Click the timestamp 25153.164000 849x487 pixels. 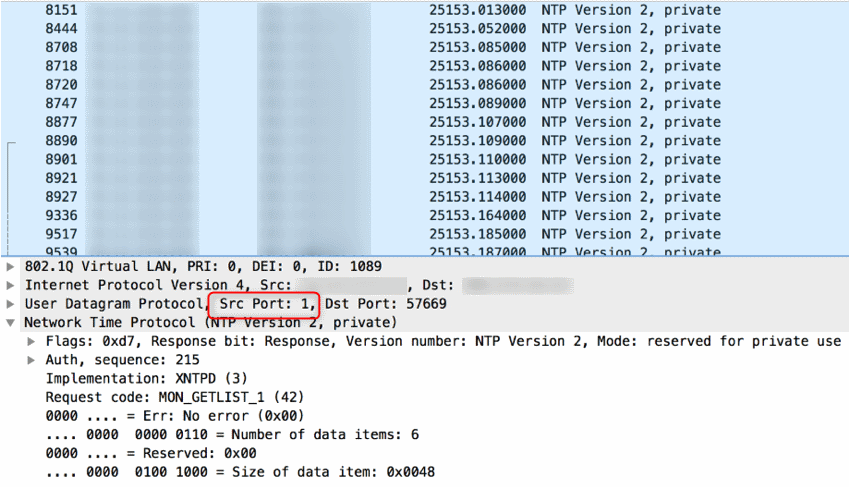coord(478,216)
